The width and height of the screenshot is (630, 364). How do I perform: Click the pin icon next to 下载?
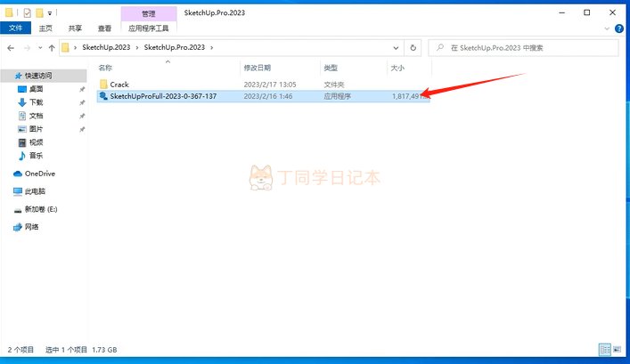[82, 102]
